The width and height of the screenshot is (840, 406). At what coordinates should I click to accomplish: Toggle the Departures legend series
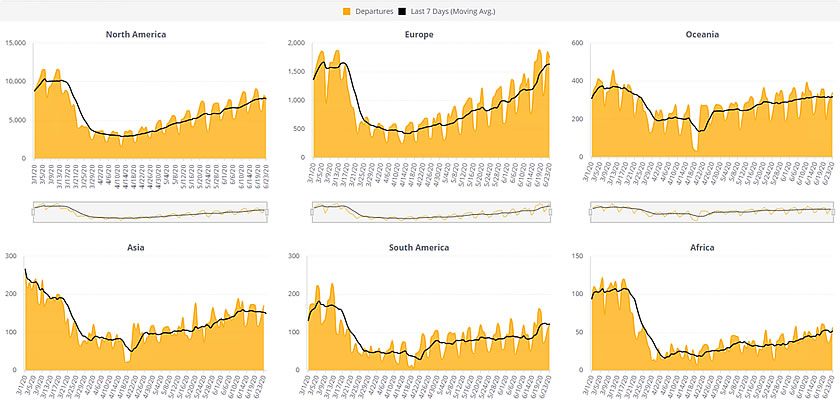tap(369, 11)
